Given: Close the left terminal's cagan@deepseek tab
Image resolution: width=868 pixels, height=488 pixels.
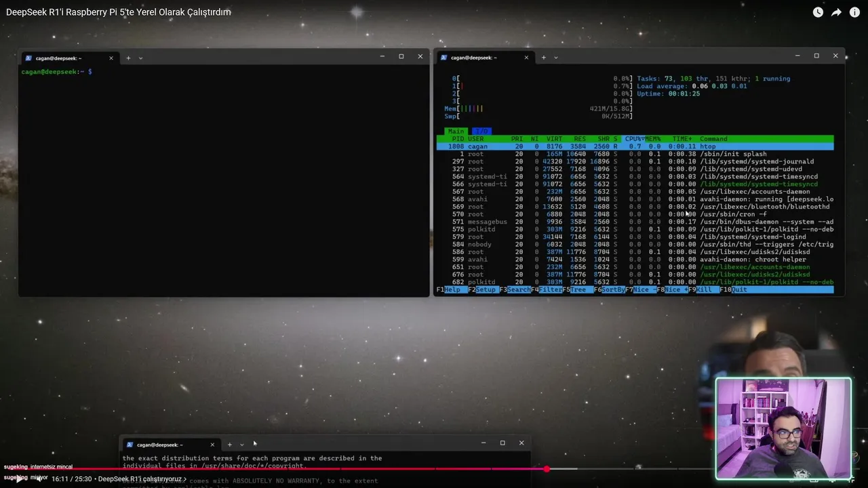Looking at the screenshot, I should pos(111,58).
